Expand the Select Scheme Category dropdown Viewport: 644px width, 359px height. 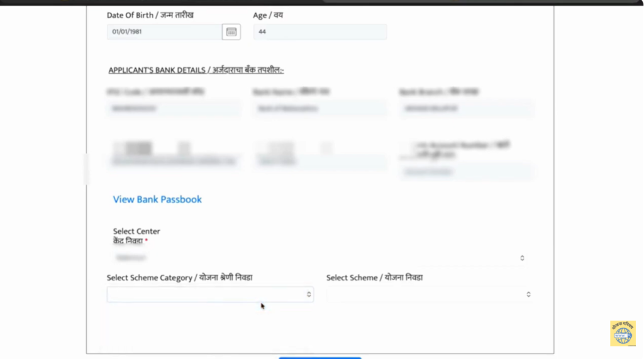pyautogui.click(x=208, y=294)
